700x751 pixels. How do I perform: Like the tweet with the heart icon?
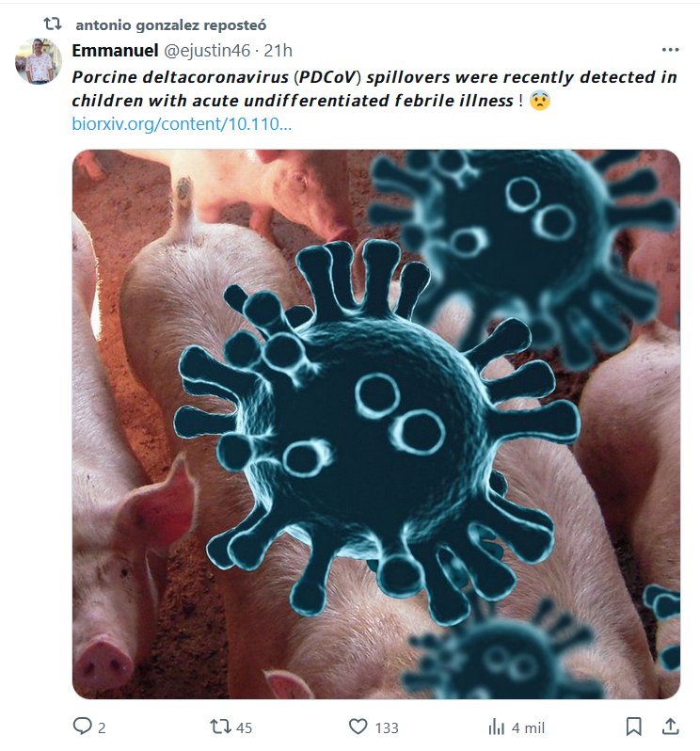coord(358,727)
